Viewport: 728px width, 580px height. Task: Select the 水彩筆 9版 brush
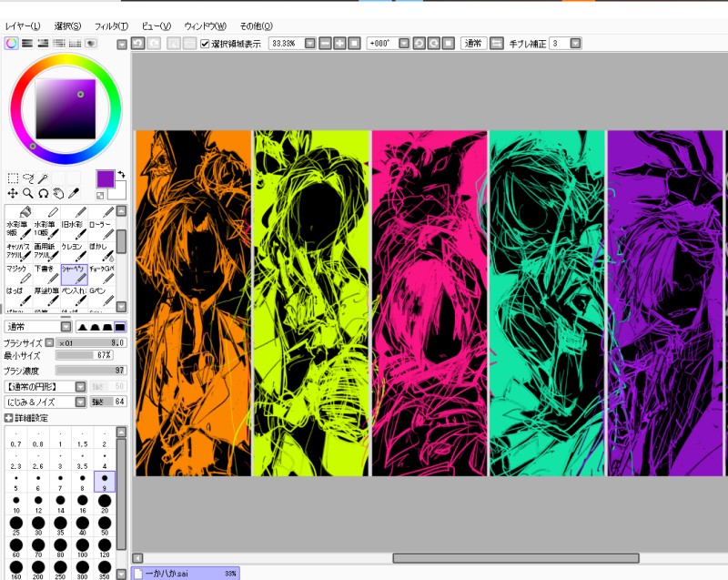tap(18, 229)
